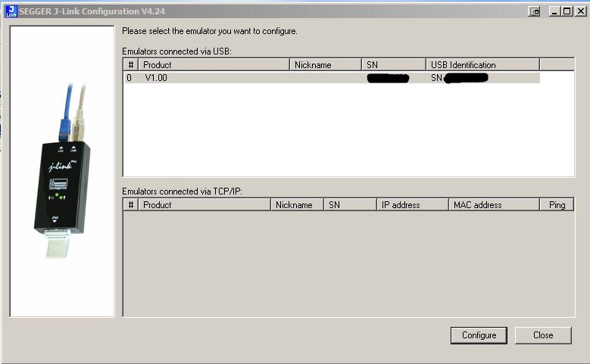
Task: Click the SN column header in the USB table
Action: 394,64
